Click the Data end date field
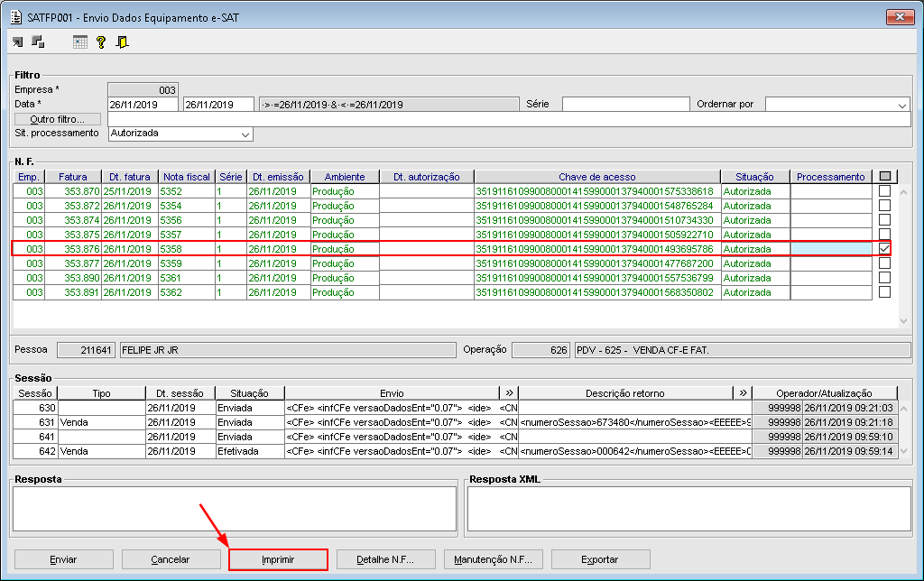Screen dimensions: 924x581 (218, 105)
